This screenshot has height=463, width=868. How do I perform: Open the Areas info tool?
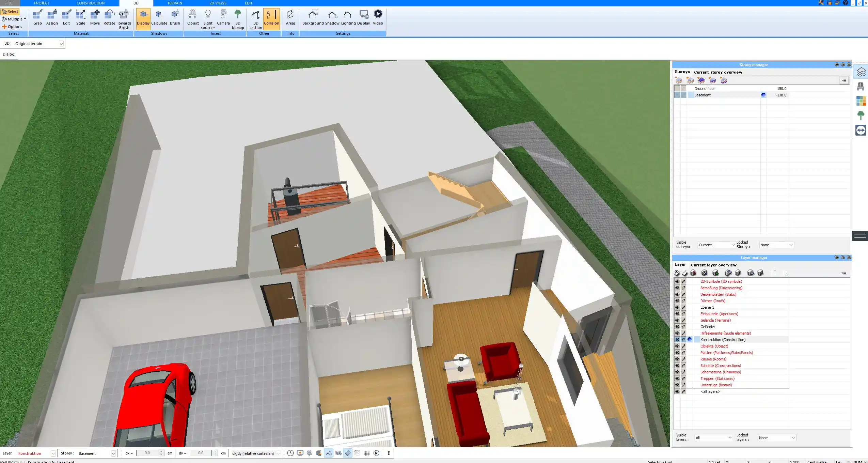pos(290,17)
